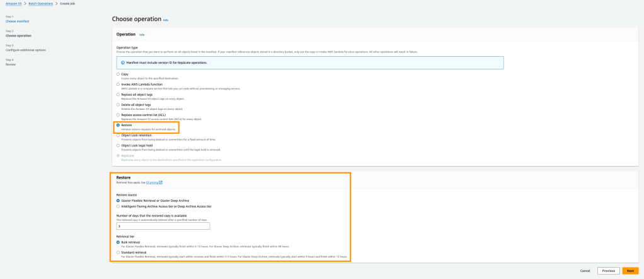Choose Invoke AWS Lambda function option

click(118, 84)
